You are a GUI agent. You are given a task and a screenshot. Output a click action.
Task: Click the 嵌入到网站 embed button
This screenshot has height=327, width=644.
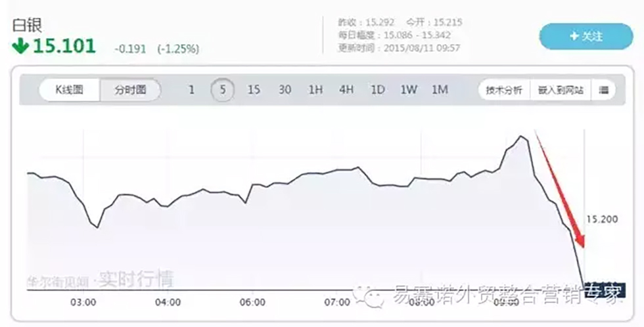pyautogui.click(x=561, y=91)
